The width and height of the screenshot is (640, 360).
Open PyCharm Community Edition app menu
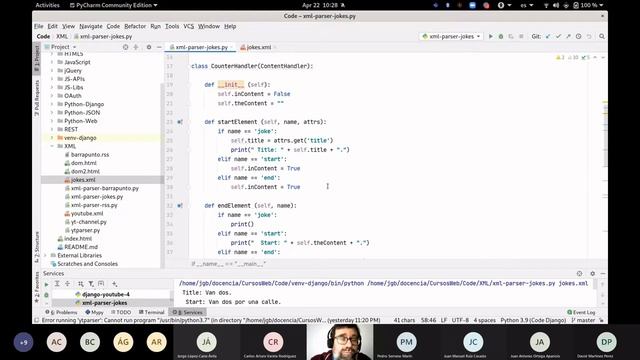114,5
